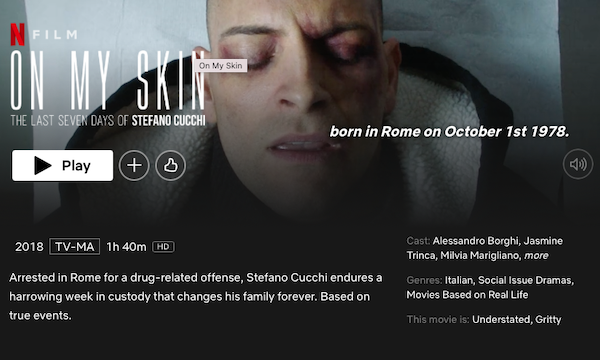Open cast member Alessandro Borghi
This screenshot has width=600, height=360.
pos(476,241)
